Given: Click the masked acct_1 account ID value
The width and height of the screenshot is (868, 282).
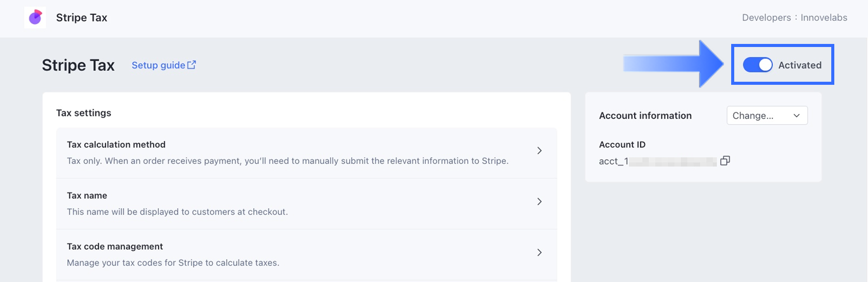Looking at the screenshot, I should (658, 161).
